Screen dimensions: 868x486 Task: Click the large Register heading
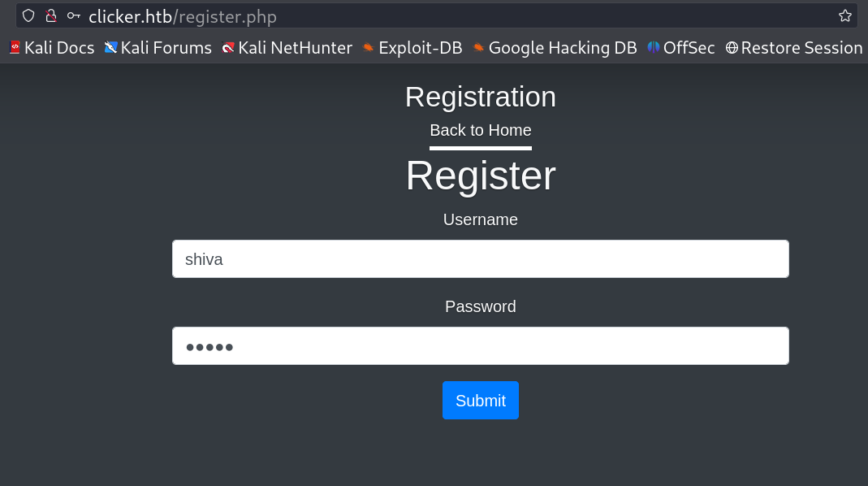point(481,176)
